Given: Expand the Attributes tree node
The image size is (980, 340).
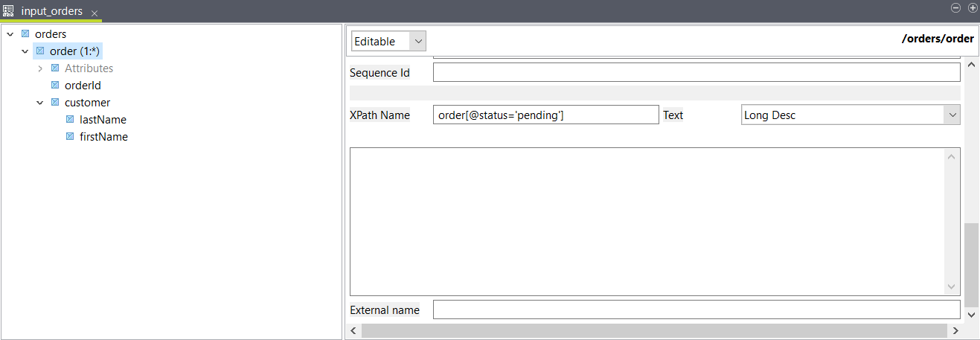Looking at the screenshot, I should pos(40,68).
